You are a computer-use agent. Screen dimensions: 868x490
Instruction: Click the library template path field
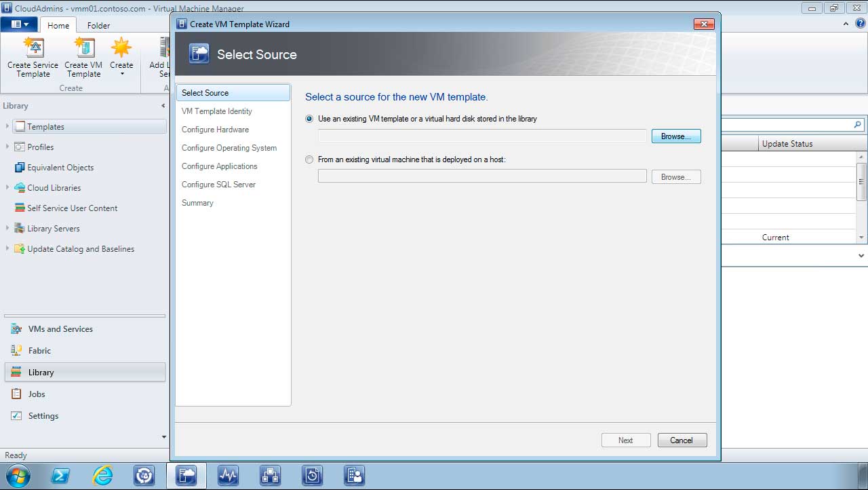(x=482, y=136)
